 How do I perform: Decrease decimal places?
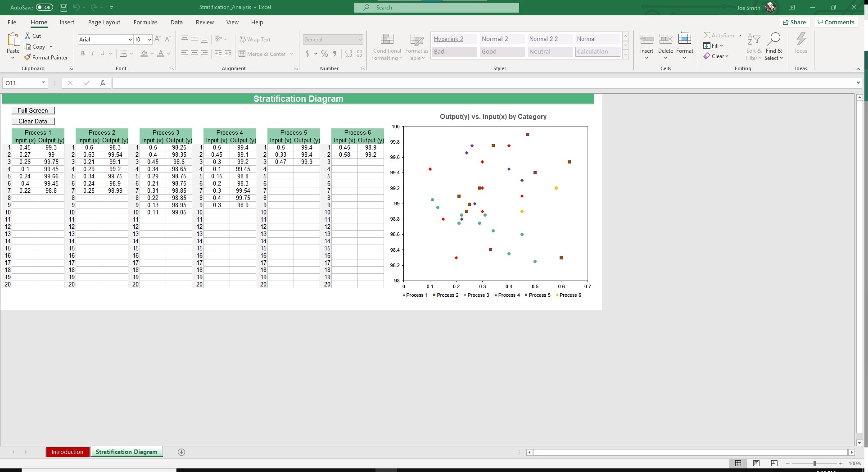(359, 54)
